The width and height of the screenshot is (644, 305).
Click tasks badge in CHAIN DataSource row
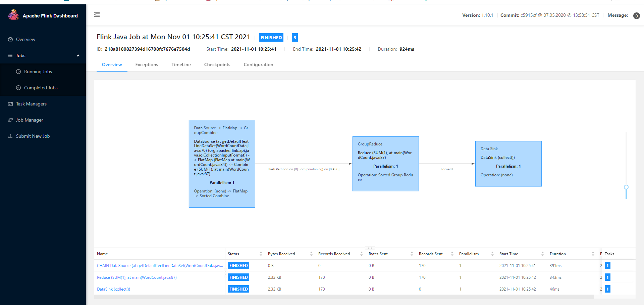pos(607,266)
